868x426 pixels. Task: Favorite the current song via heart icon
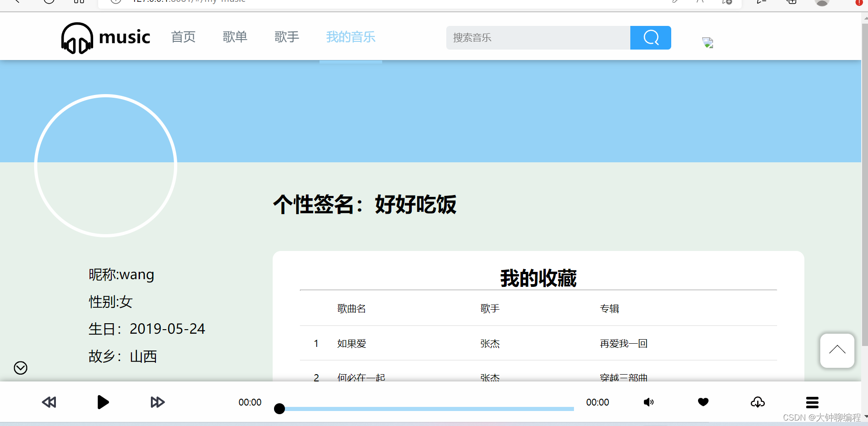(703, 402)
